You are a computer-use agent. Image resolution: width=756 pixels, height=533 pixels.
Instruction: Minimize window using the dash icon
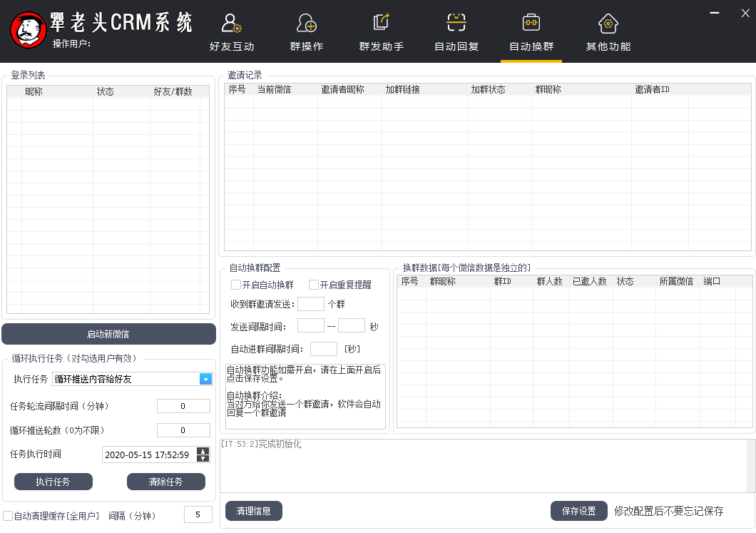715,11
